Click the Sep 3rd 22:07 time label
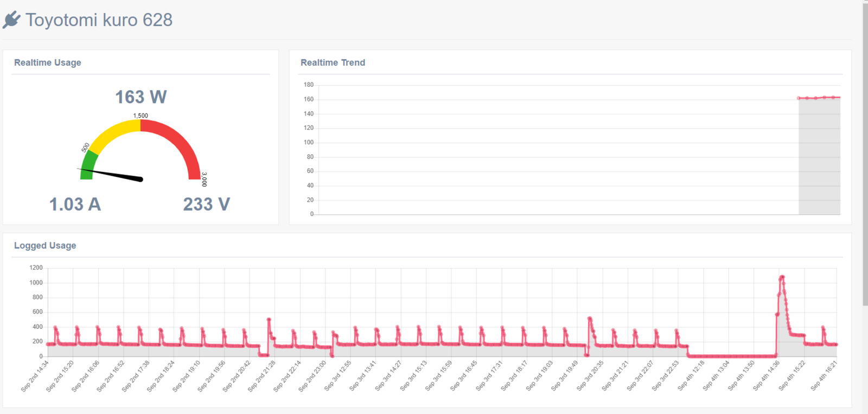Viewport: 868px width, 414px height. [640, 375]
